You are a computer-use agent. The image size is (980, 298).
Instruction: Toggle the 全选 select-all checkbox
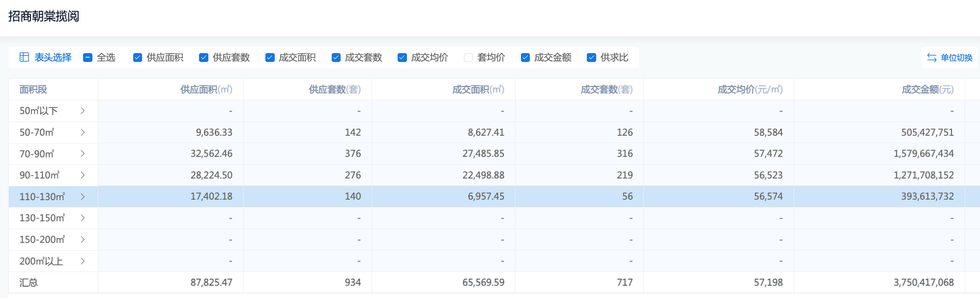(x=88, y=58)
